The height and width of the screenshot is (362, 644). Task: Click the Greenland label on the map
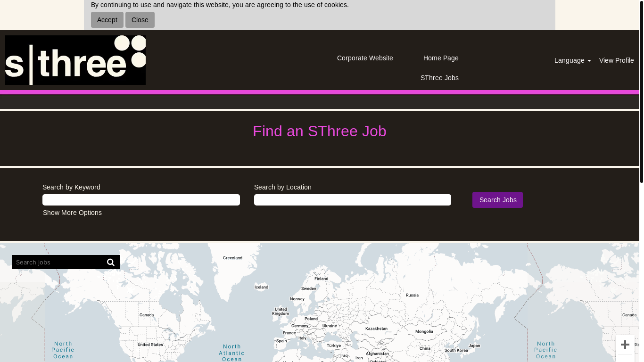(x=232, y=258)
